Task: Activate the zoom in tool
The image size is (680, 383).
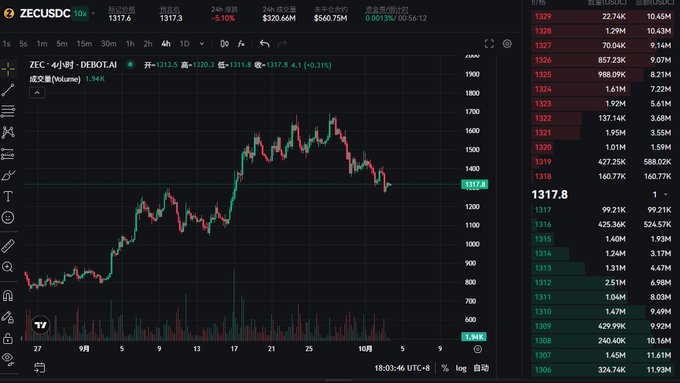Action: [x=8, y=267]
